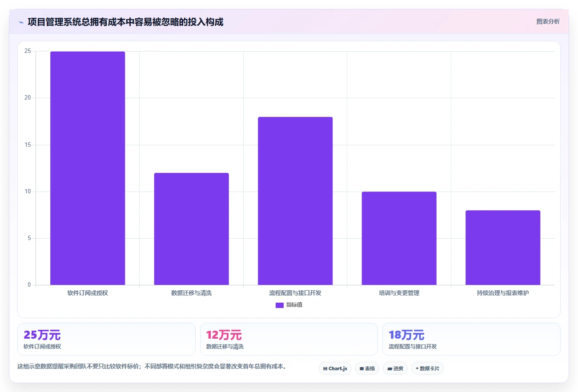Click the 数据卡片 tag chip

click(x=428, y=368)
